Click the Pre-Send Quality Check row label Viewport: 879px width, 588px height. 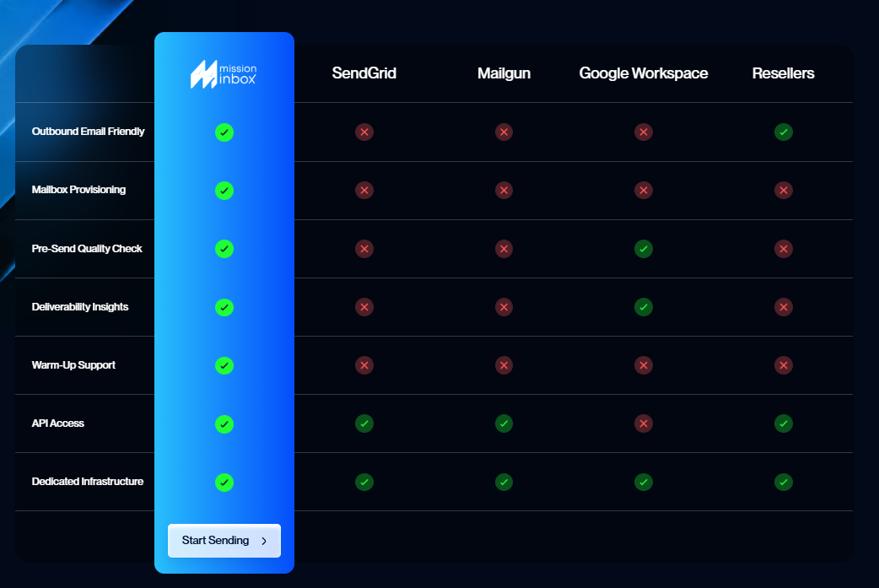pos(87,248)
